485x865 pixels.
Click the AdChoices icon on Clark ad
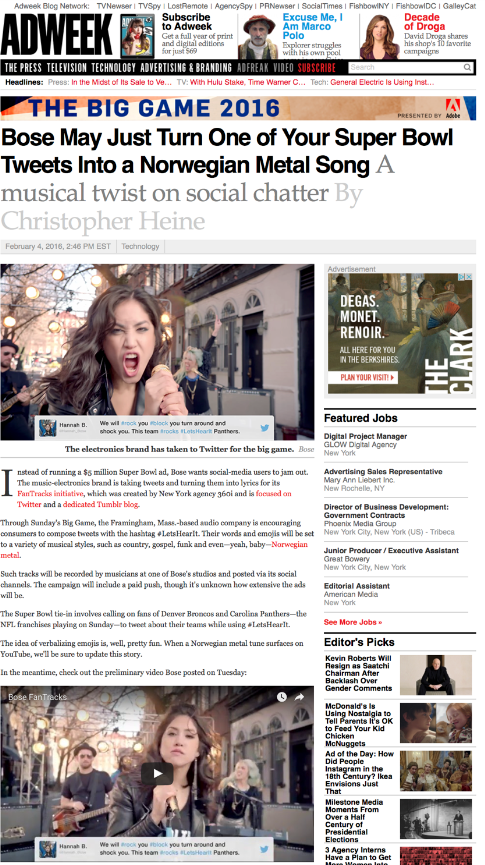[x=468, y=276]
